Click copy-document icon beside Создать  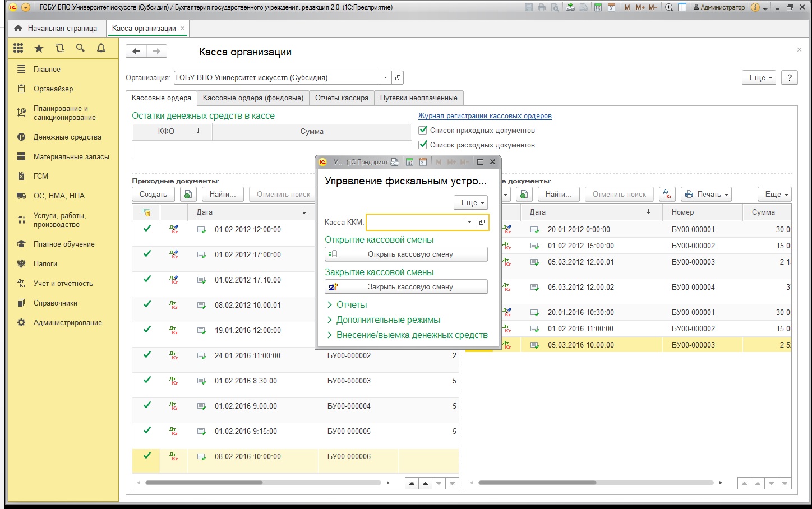coord(188,194)
